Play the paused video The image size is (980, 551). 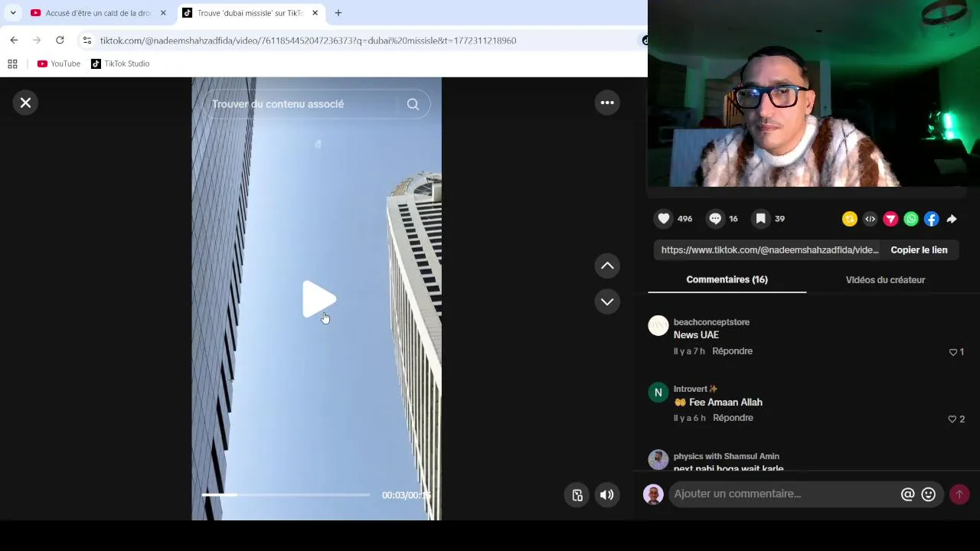point(318,299)
